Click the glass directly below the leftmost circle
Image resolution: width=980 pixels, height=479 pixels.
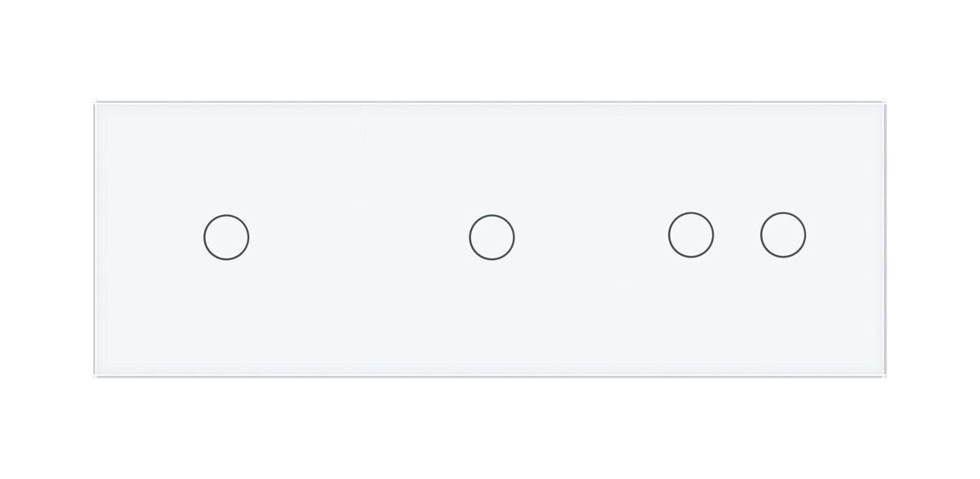coord(226,317)
